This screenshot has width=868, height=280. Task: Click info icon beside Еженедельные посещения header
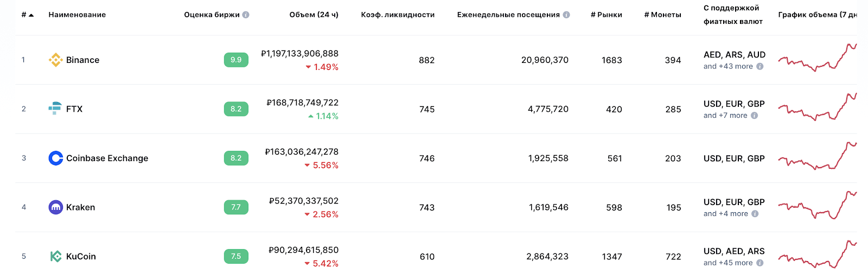pyautogui.click(x=566, y=15)
